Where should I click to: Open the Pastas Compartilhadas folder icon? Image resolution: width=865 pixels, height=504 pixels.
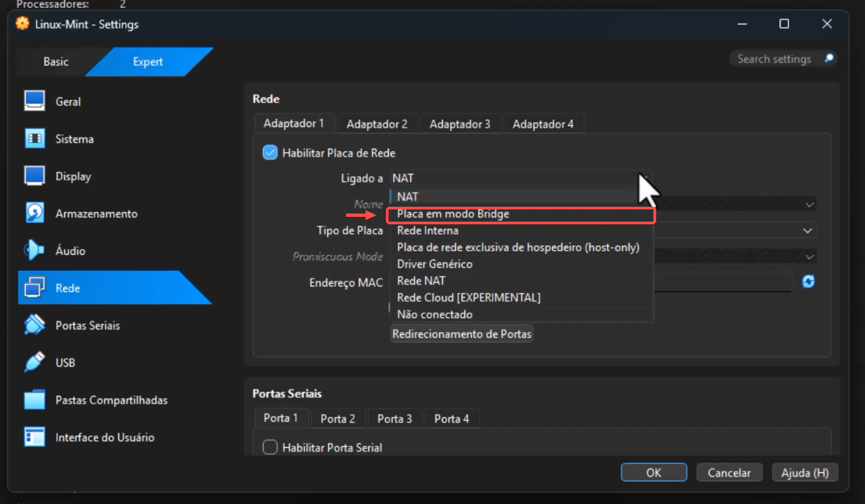(x=34, y=400)
